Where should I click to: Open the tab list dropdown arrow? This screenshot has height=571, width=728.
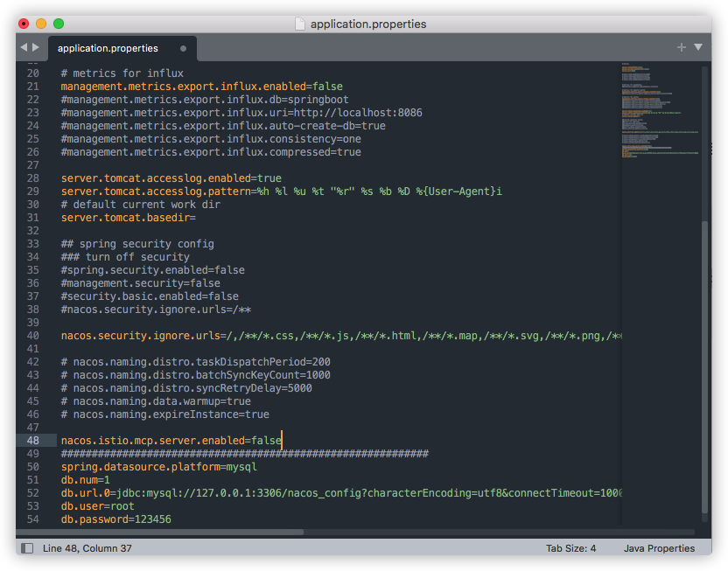(x=698, y=47)
